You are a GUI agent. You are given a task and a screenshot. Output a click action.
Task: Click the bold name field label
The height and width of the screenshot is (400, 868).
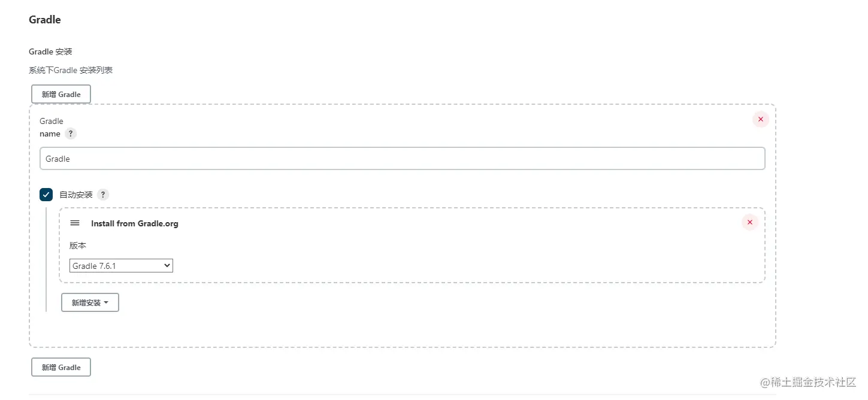50,134
